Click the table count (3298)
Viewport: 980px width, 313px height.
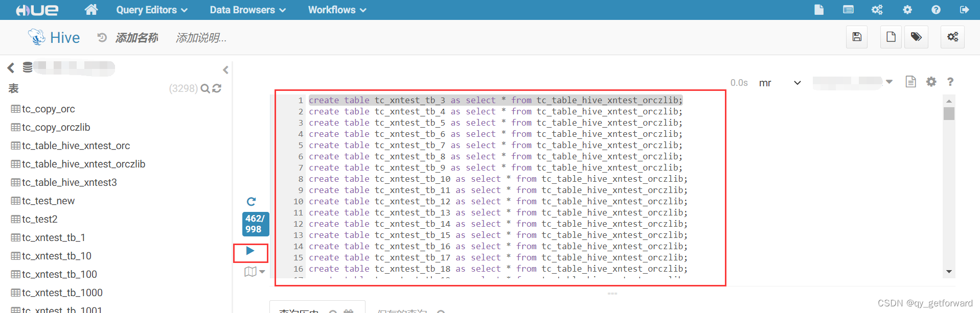(183, 88)
